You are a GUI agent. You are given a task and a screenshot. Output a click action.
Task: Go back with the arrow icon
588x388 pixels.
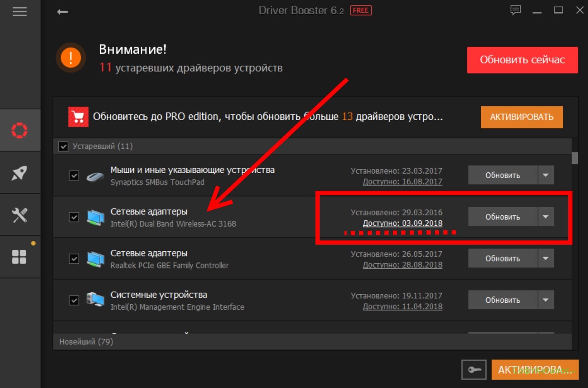pyautogui.click(x=62, y=12)
